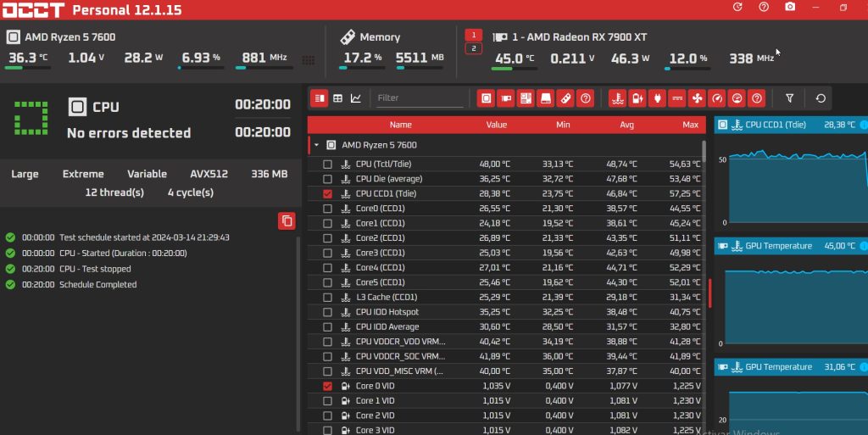Click the '12 thread(s)' label
Image resolution: width=868 pixels, height=435 pixels.
114,192
